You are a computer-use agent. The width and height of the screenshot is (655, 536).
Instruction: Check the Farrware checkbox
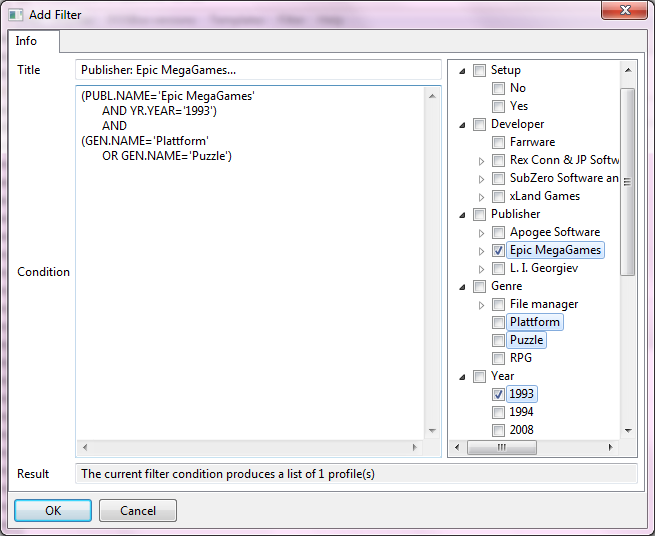(x=498, y=142)
